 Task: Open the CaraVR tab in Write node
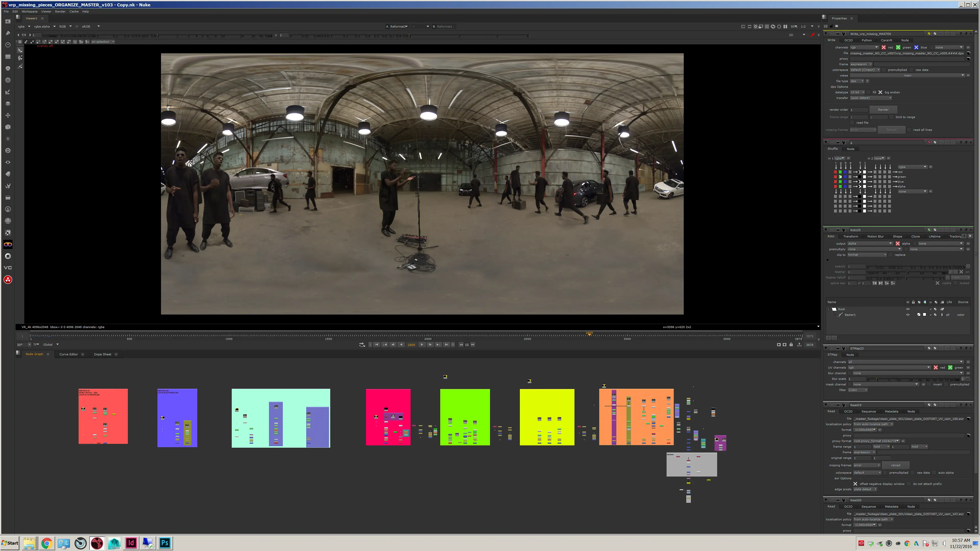click(886, 40)
